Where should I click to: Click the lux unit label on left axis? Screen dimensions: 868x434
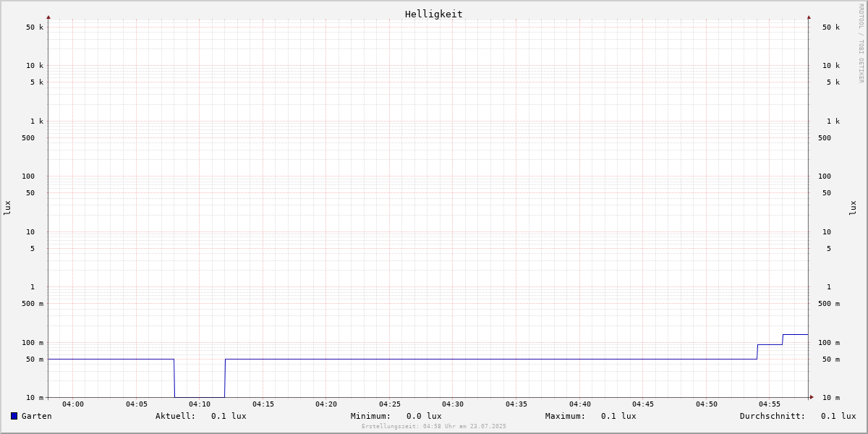tap(7, 208)
